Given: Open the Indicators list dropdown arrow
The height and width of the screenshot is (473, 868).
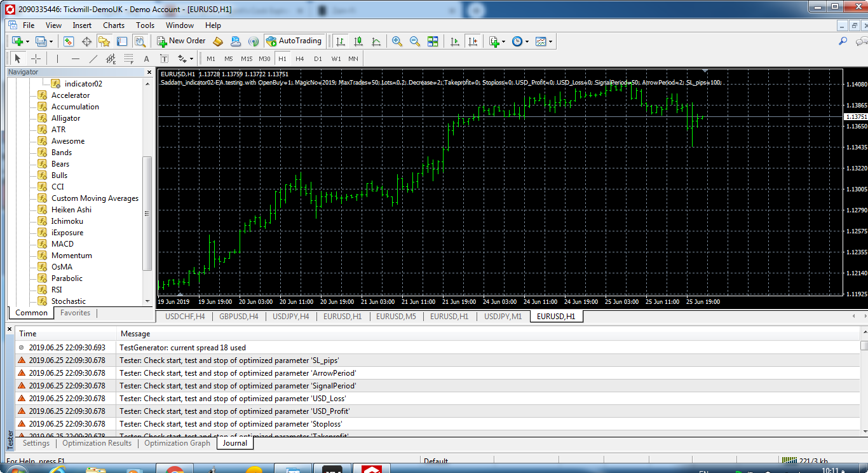Looking at the screenshot, I should [503, 42].
